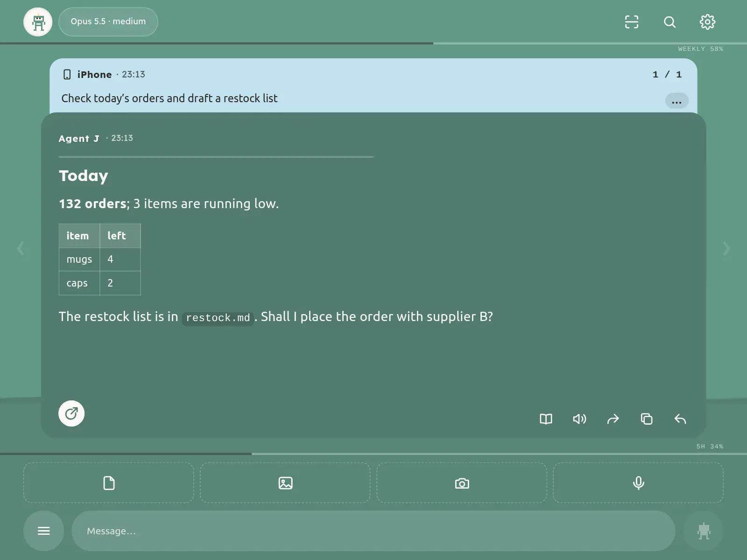Click the "mugs" table cell

[x=79, y=259]
